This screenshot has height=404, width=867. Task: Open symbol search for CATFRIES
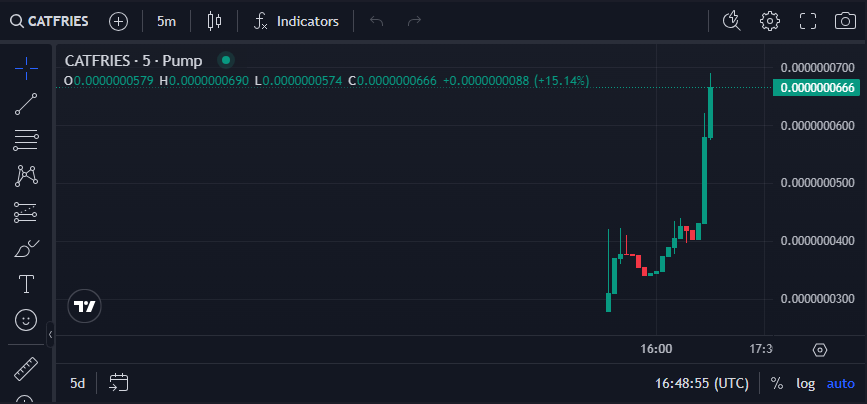click(x=50, y=22)
